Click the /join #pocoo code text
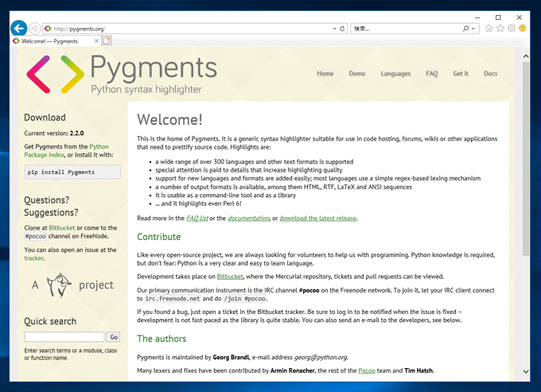Viewport: 541px width, 392px height. pyautogui.click(x=244, y=298)
